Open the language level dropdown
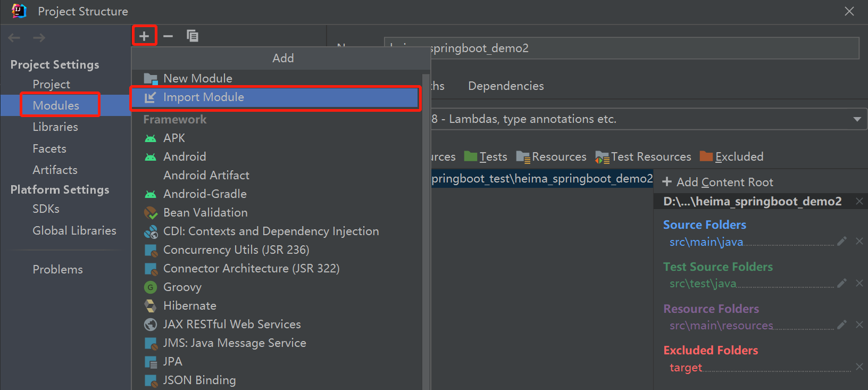 (857, 119)
